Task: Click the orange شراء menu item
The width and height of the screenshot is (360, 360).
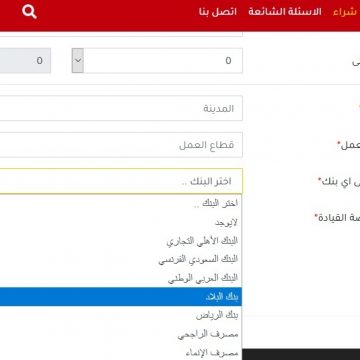Action: [x=346, y=12]
